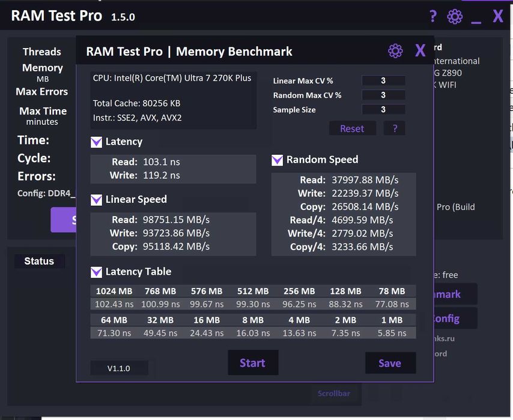
Task: Click the Linear Max CV % field
Action: pos(383,81)
